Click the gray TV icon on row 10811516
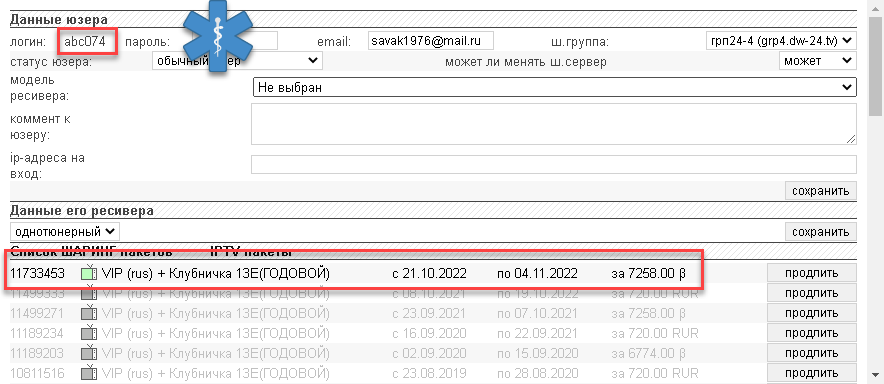Screen dimensions: 884x384 click(x=90, y=373)
